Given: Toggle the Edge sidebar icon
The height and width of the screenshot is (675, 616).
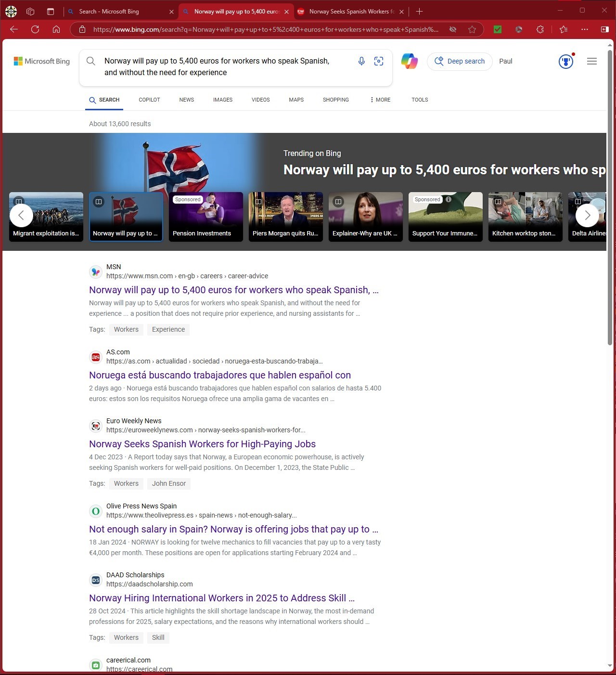Looking at the screenshot, I should point(605,29).
